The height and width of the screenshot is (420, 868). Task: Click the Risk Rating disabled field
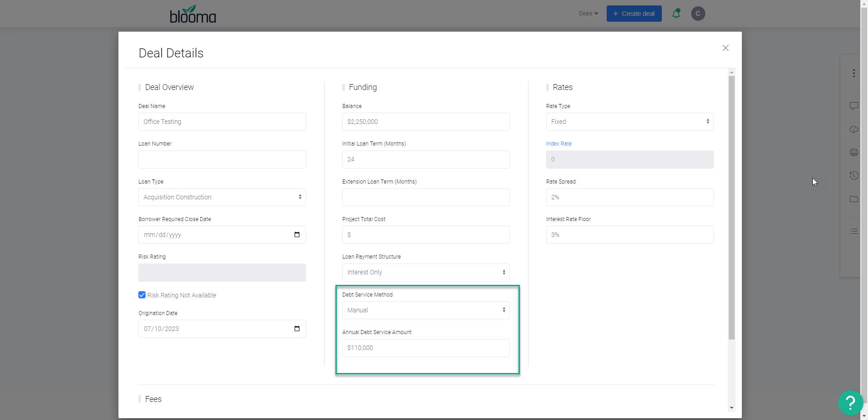[222, 273]
